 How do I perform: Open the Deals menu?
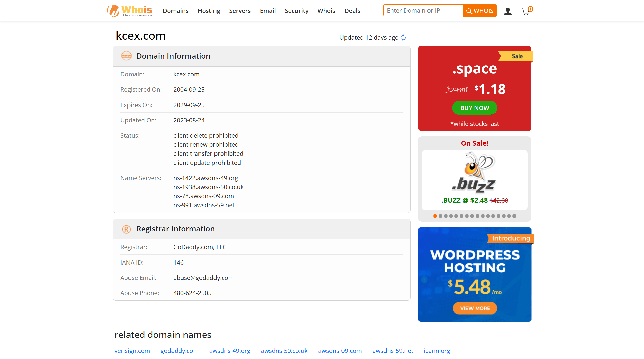(352, 11)
